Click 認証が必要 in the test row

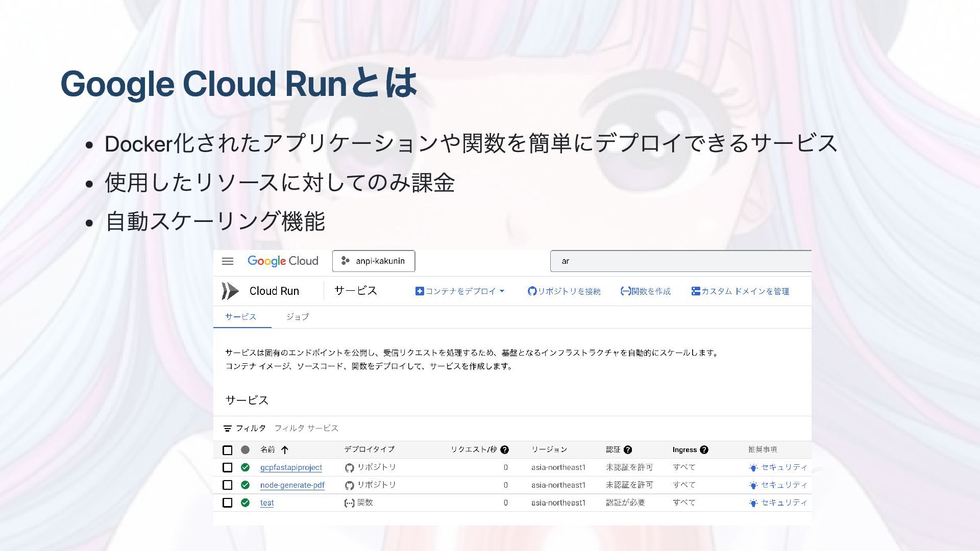pos(625,503)
